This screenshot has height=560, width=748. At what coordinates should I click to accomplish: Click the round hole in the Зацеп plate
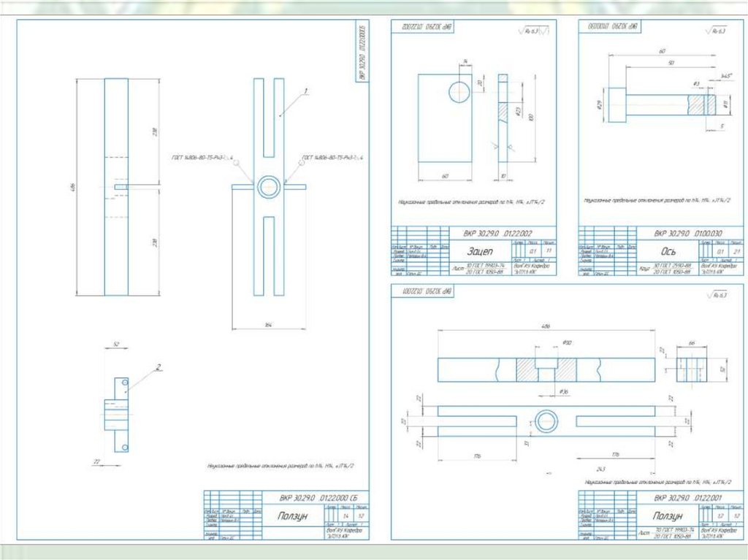coord(459,91)
